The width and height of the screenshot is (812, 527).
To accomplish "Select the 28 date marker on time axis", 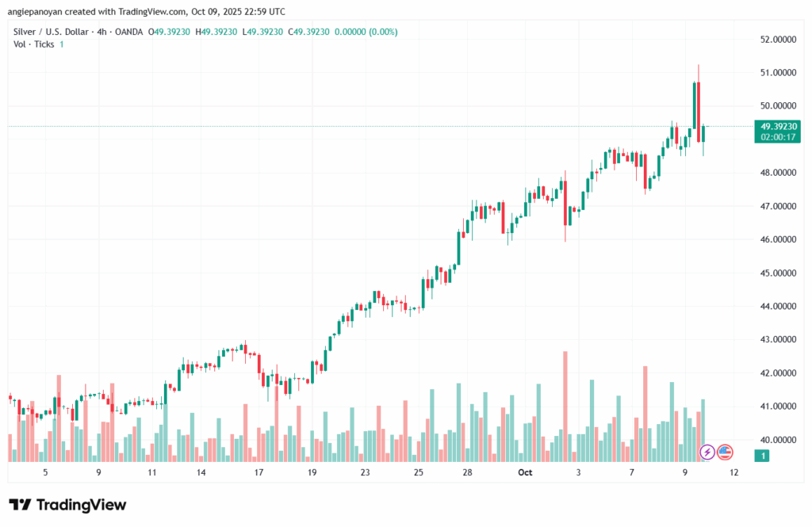I will (x=469, y=472).
